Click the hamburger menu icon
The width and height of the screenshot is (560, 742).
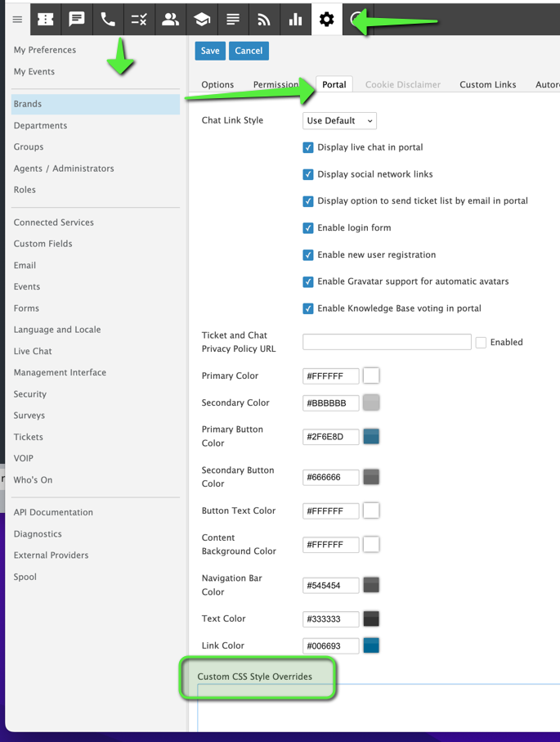tap(17, 20)
